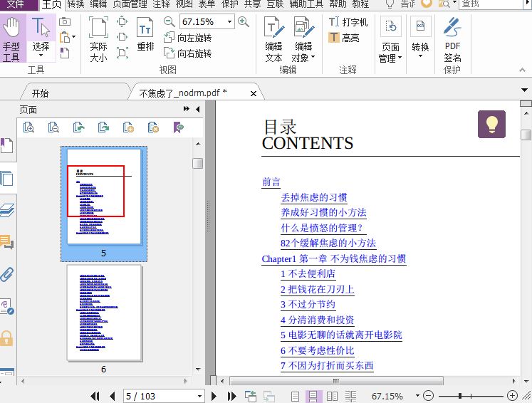Collapse the ribbon with the up chevron
The width and height of the screenshot is (532, 403).
tap(522, 70)
